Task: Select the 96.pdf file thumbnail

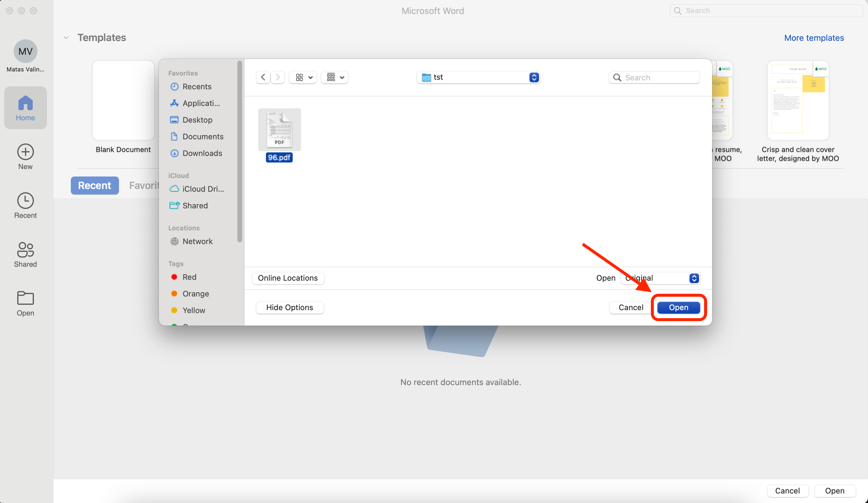Action: (279, 130)
